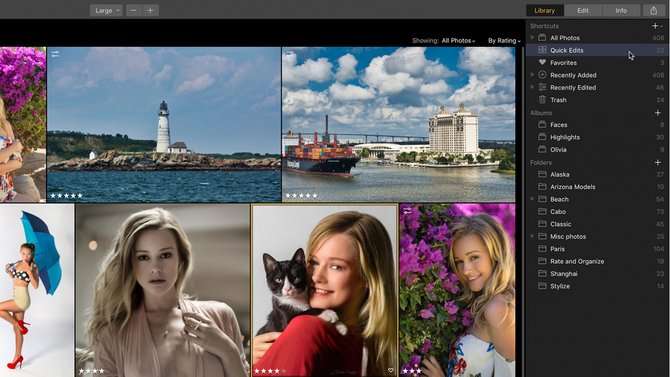Expand the Beach folder
Screen dimensions: 670x377
532,199
